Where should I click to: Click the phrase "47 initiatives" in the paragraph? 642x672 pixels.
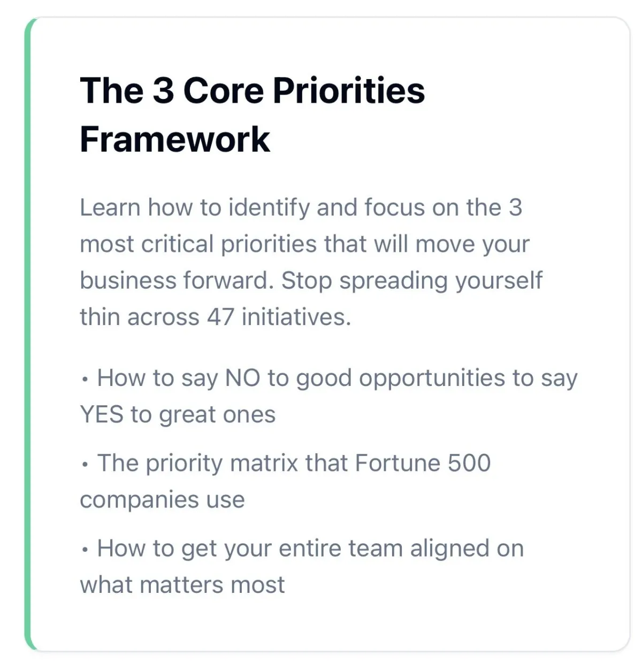(279, 317)
